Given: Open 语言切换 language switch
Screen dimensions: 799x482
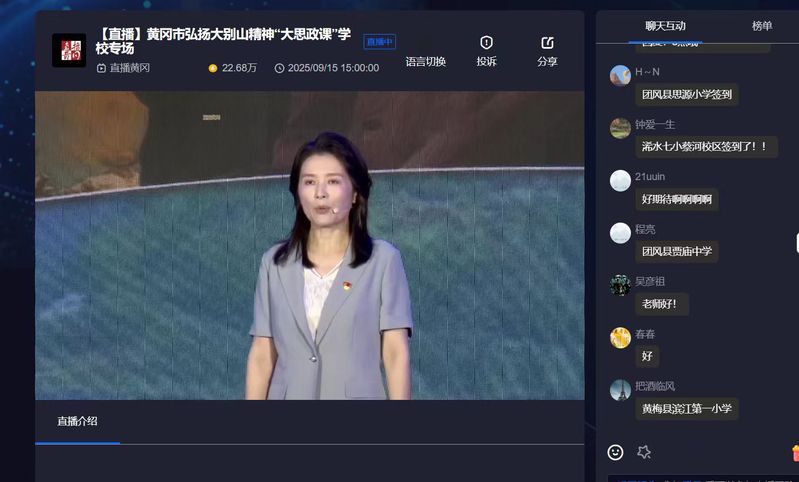Looking at the screenshot, I should (x=426, y=61).
